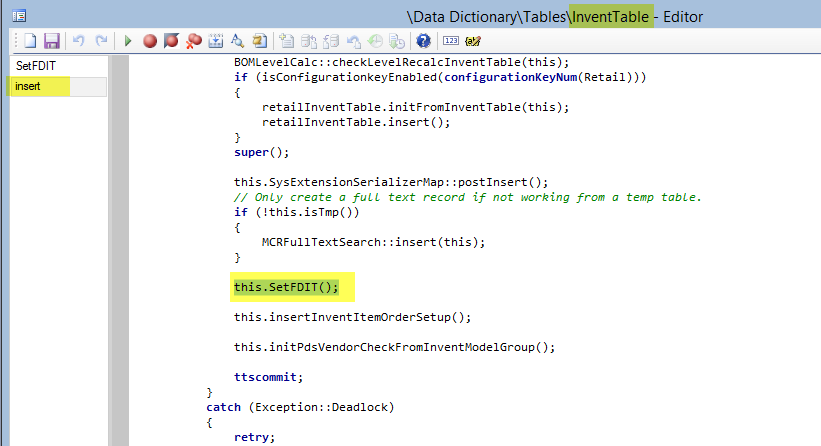This screenshot has width=821, height=446.
Task: Run the code with the green play icon
Action: coord(128,41)
